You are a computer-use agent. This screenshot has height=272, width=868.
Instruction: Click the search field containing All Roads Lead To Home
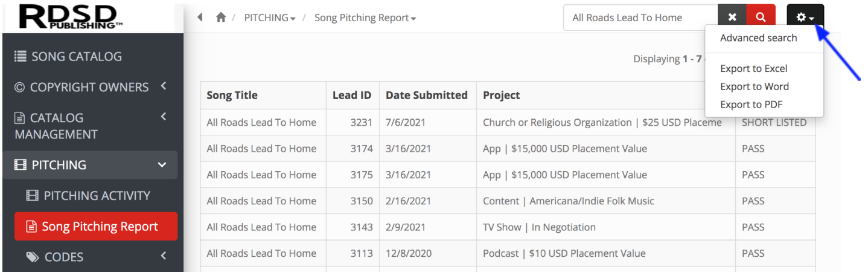pos(640,18)
